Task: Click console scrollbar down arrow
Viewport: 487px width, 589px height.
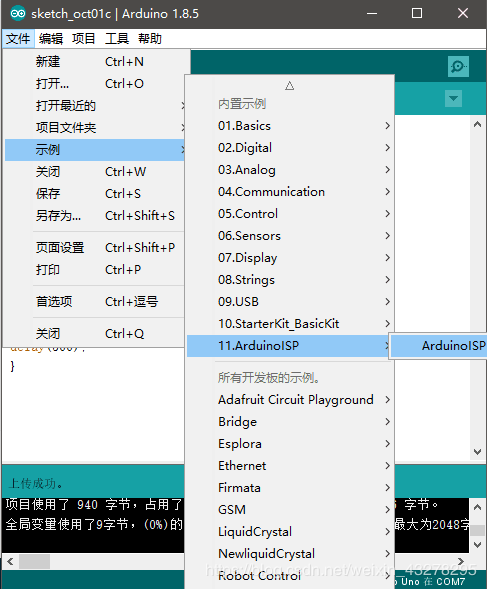Action: (x=477, y=544)
